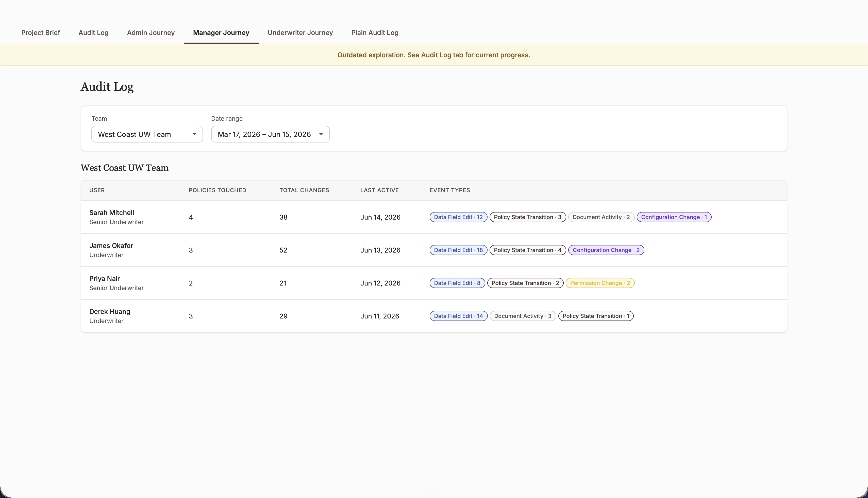Image resolution: width=868 pixels, height=498 pixels.
Task: Open the West Coast UW Team dropdown
Action: tap(147, 134)
